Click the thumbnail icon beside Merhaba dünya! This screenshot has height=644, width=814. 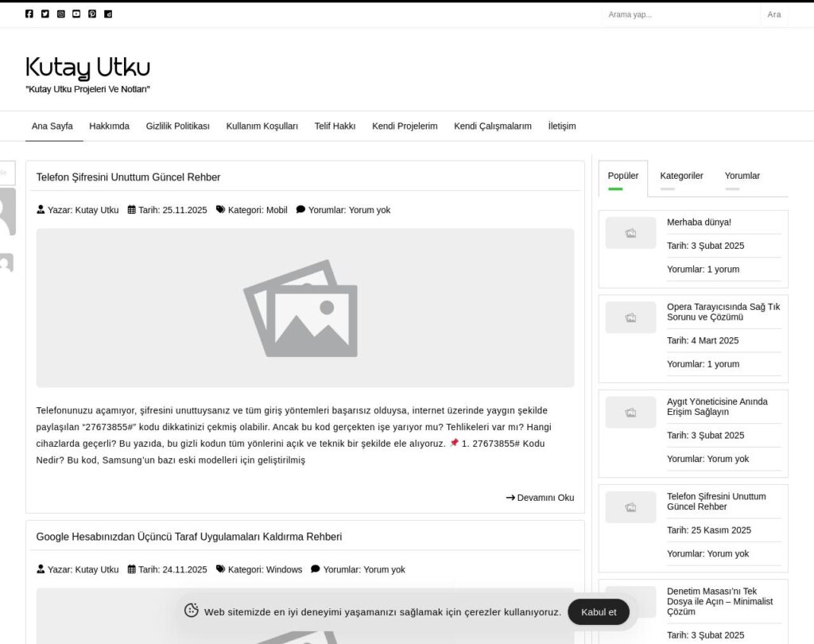click(630, 233)
